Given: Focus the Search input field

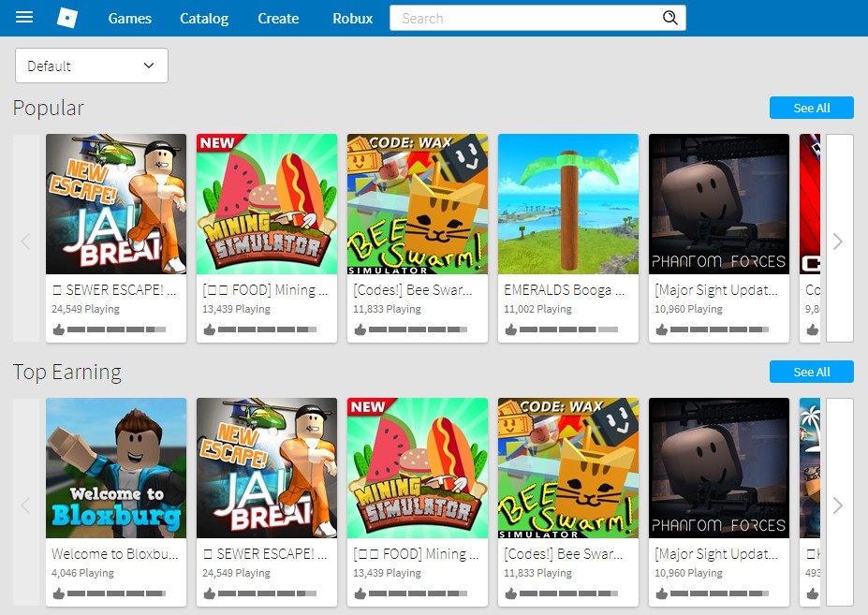Looking at the screenshot, I should point(537,18).
